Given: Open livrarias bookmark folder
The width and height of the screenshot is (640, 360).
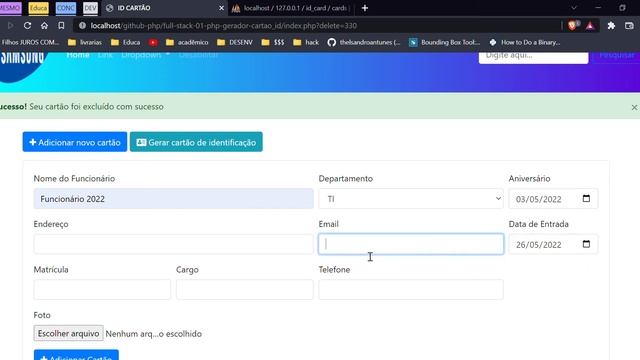Looking at the screenshot, I should [85, 42].
